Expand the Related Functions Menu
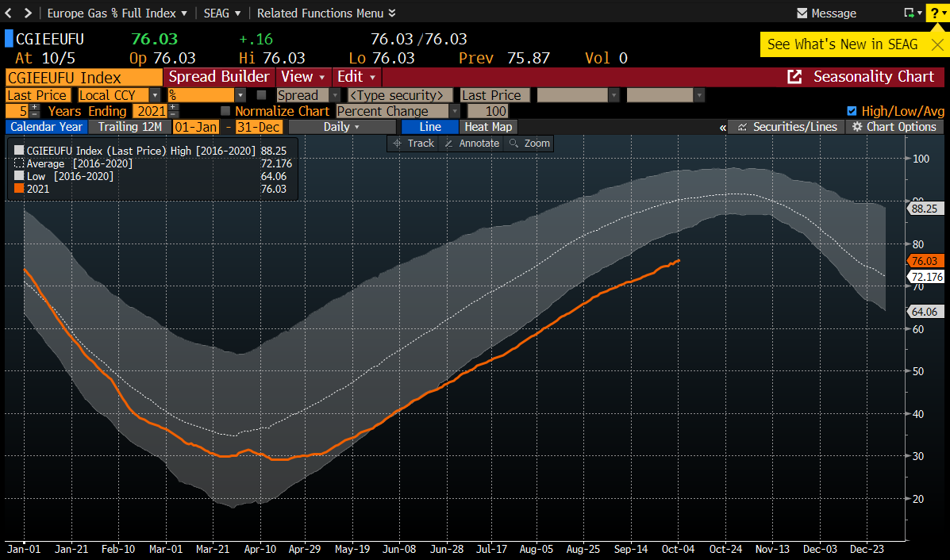This screenshot has height=560, width=950. click(x=325, y=13)
